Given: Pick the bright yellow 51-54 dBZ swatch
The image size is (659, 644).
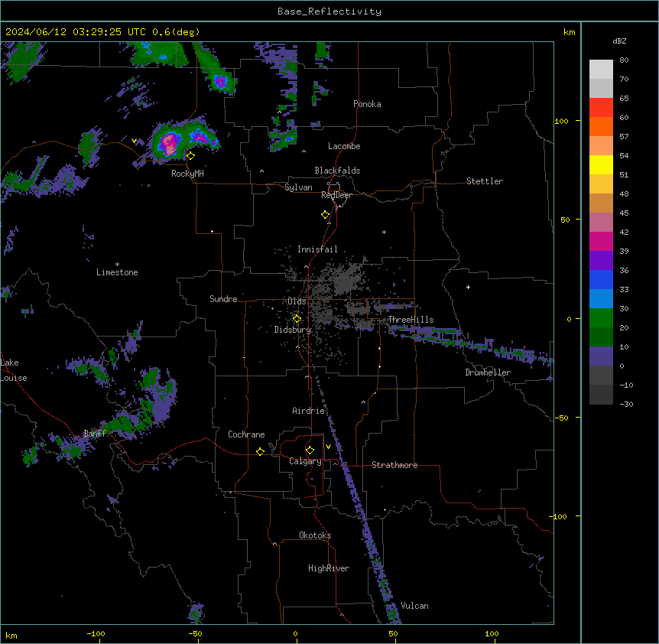Looking at the screenshot, I should (x=601, y=164).
